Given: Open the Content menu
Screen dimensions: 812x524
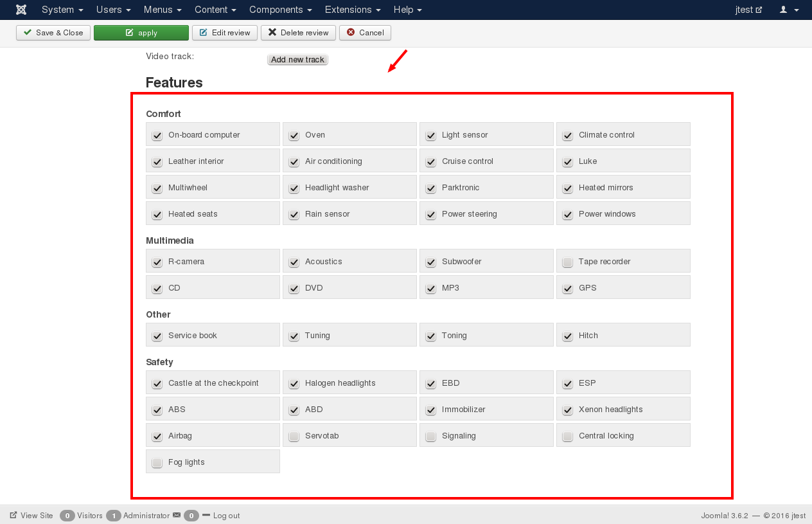Looking at the screenshot, I should click(x=215, y=10).
